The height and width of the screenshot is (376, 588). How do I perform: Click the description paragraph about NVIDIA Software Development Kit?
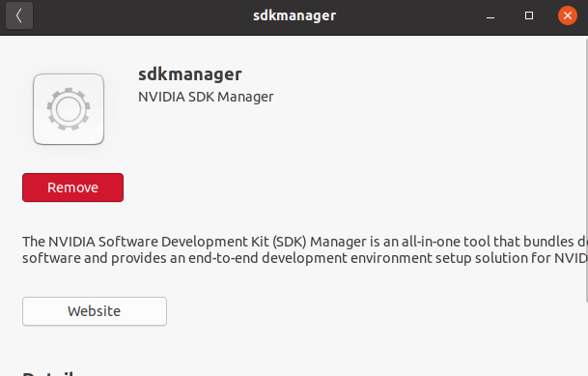point(305,250)
